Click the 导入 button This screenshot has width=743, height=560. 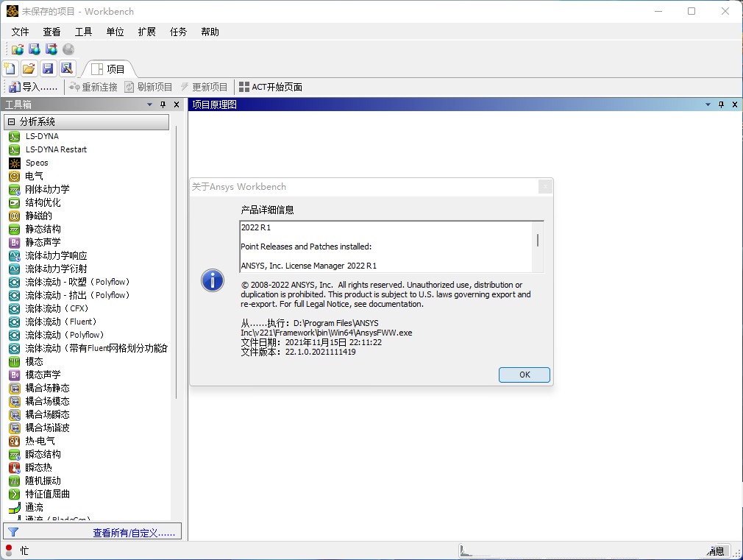click(x=33, y=88)
